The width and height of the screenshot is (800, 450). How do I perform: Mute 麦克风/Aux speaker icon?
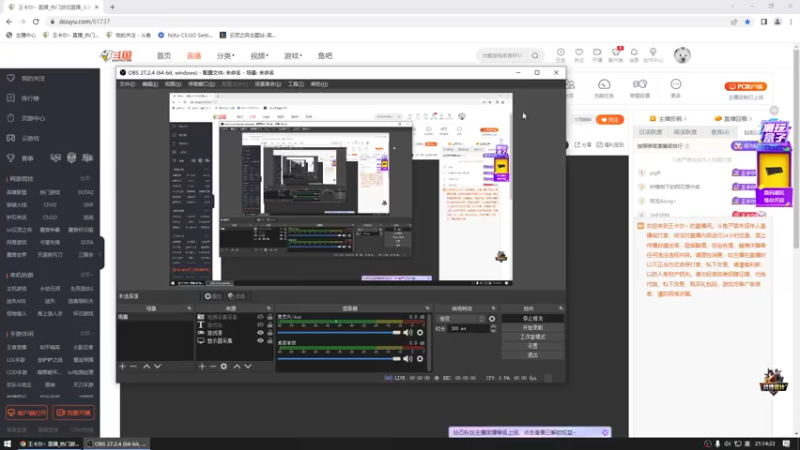pyautogui.click(x=408, y=333)
